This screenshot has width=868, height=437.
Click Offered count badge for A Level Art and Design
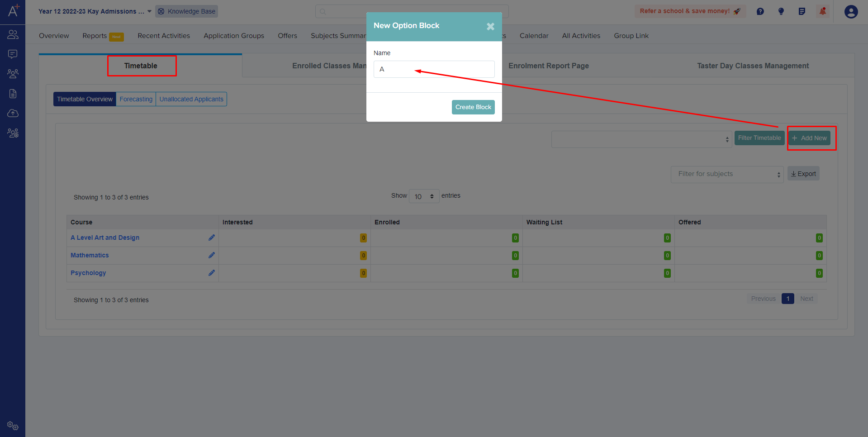click(819, 238)
